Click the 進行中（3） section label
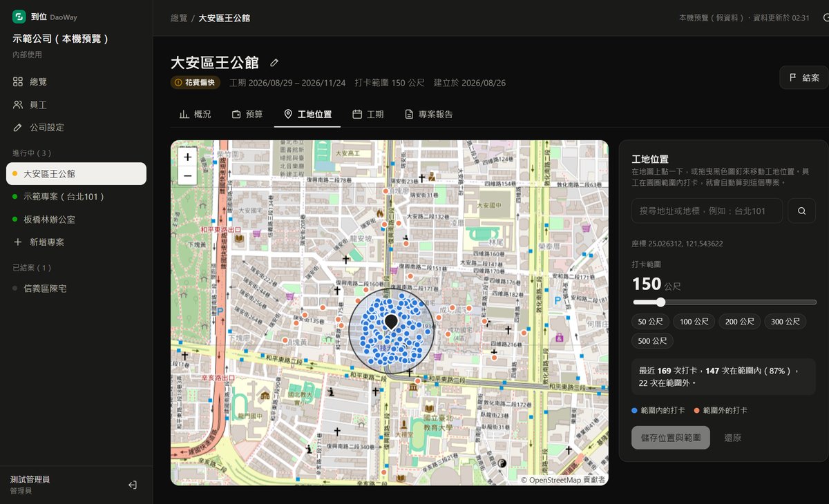Screen dimensions: 829x504 point(32,153)
